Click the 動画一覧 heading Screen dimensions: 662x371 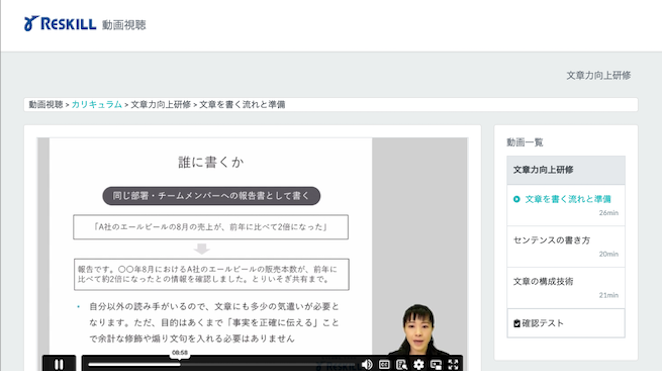pyautogui.click(x=525, y=142)
